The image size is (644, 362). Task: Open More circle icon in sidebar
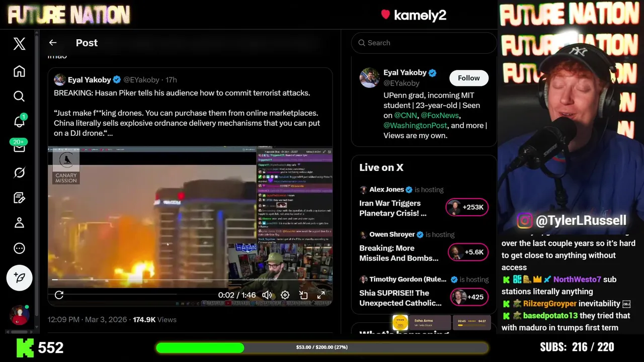tap(19, 248)
